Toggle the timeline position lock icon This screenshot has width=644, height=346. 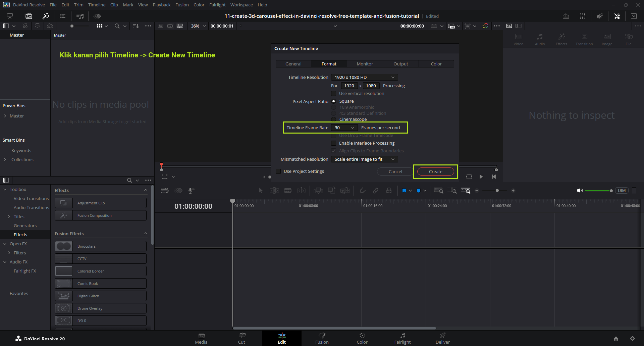389,191
